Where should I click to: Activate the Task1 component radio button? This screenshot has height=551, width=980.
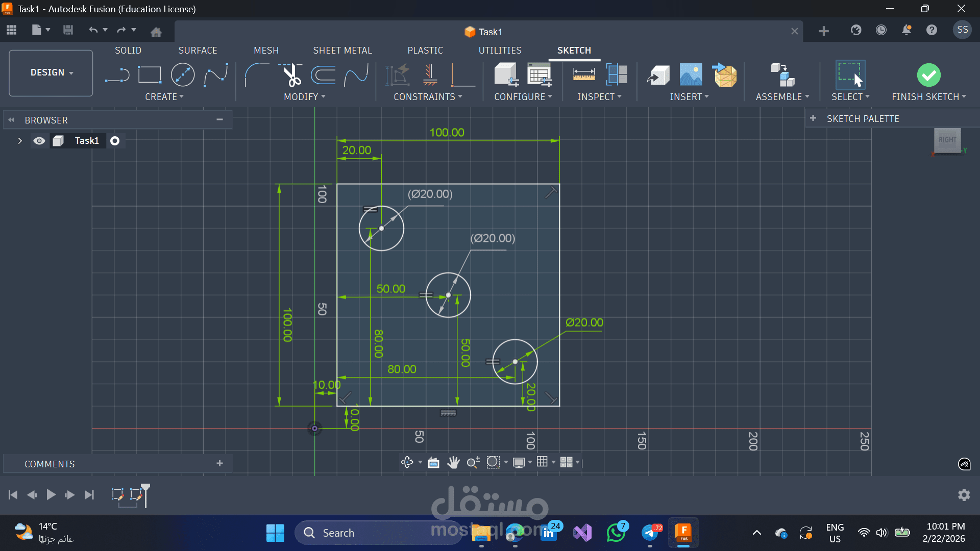click(115, 141)
